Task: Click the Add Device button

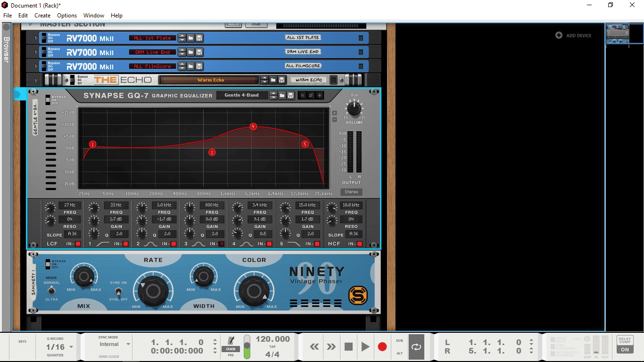Action: pos(573,35)
